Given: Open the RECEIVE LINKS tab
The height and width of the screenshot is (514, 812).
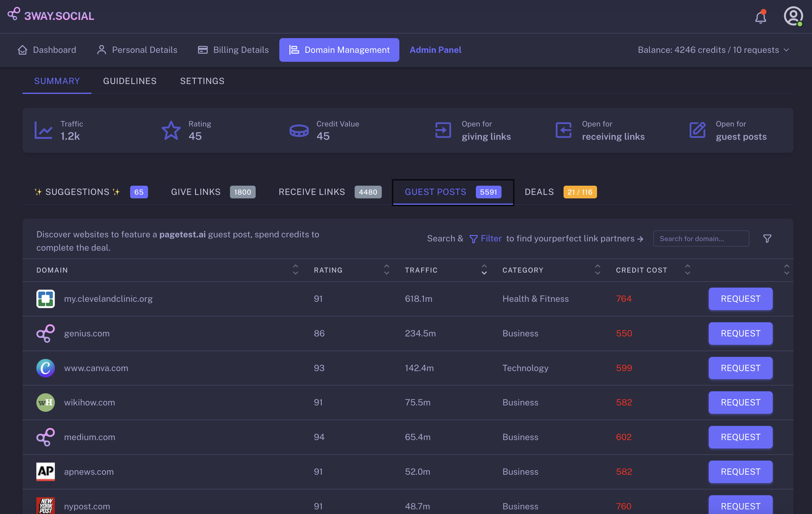Looking at the screenshot, I should tap(330, 192).
